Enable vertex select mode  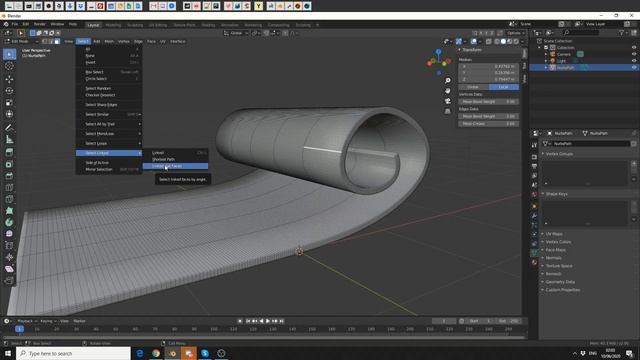click(x=45, y=41)
